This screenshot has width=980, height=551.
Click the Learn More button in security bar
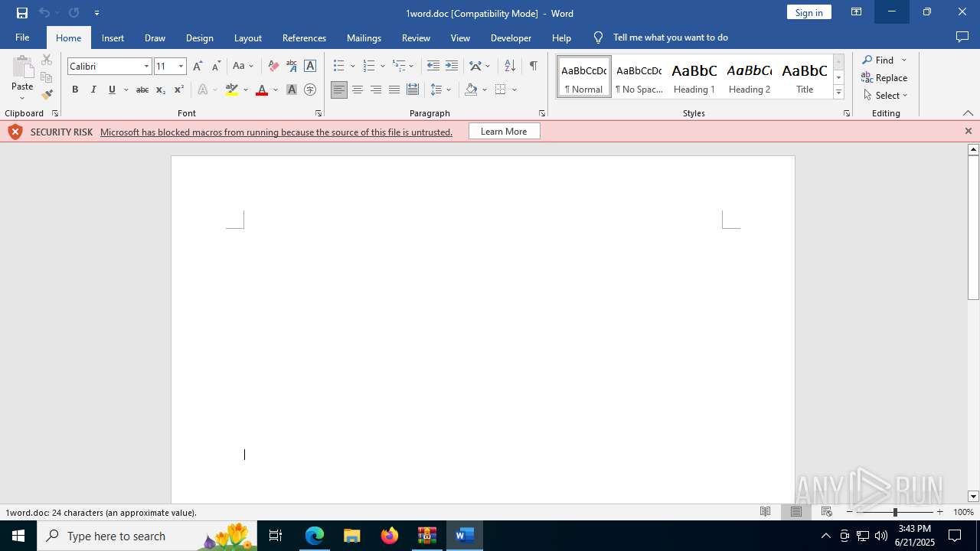[x=504, y=132]
